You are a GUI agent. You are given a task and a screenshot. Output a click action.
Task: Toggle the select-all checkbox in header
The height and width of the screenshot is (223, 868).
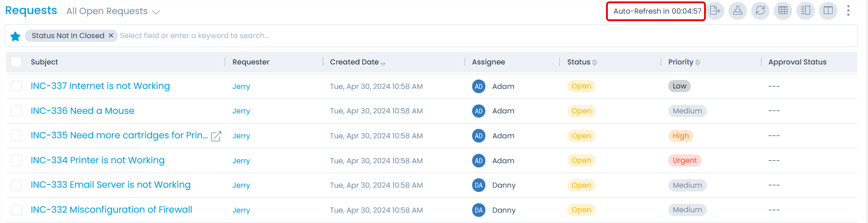(x=16, y=62)
